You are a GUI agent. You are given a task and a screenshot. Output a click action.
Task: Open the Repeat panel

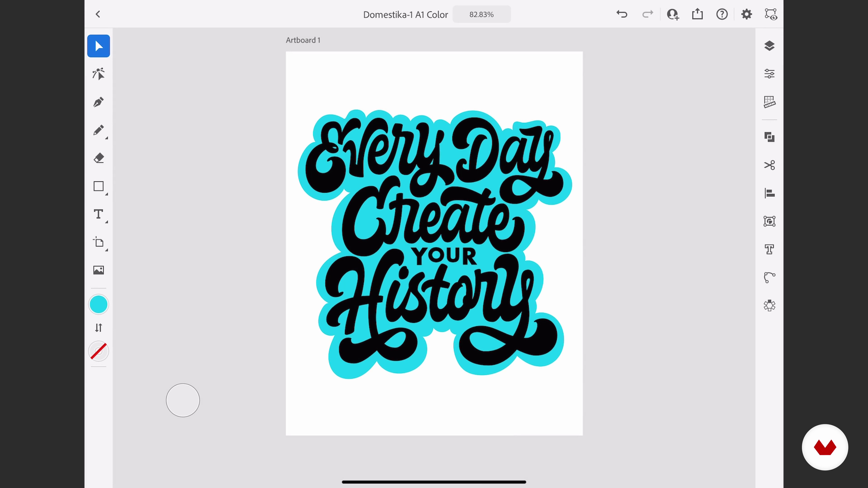769,305
